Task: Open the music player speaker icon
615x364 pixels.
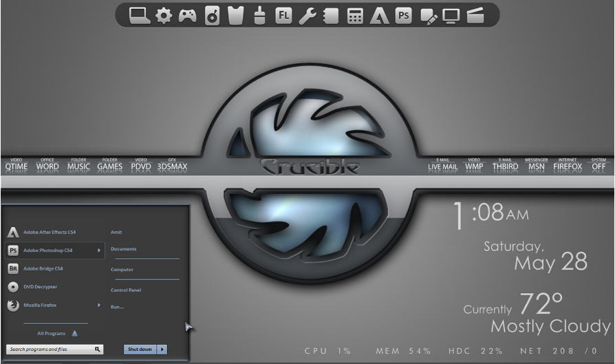Action: 212,16
